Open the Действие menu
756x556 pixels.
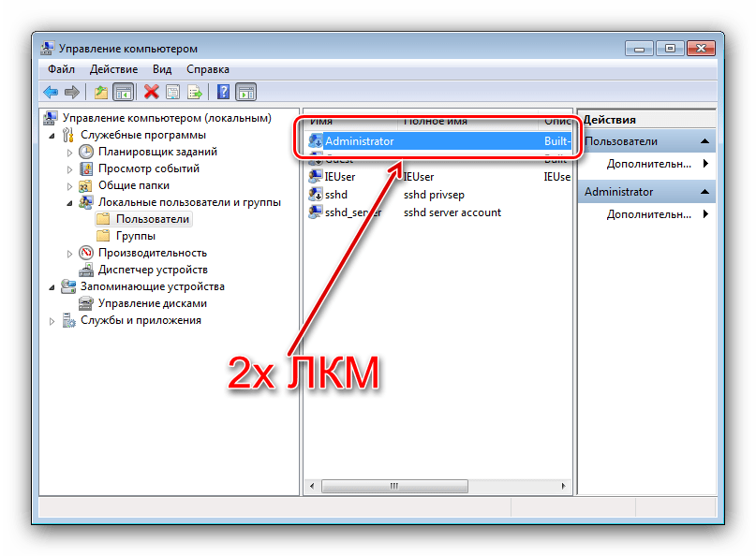113,69
